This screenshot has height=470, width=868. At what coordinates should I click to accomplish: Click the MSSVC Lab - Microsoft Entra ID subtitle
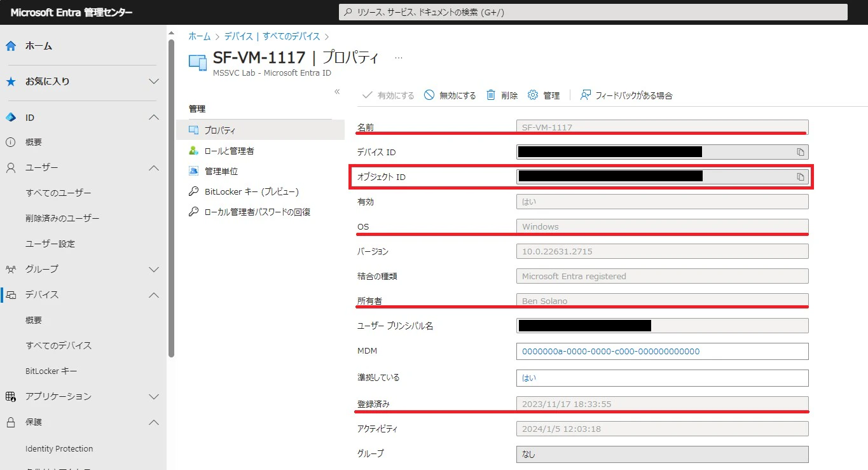pyautogui.click(x=272, y=73)
